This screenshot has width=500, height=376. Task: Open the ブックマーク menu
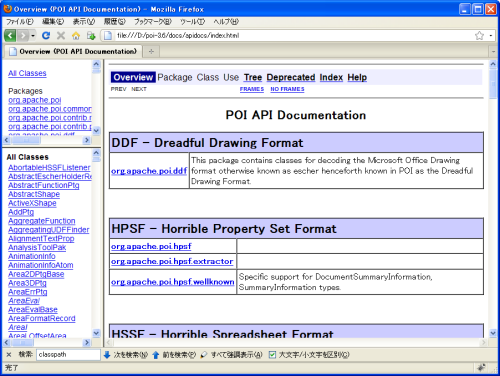click(x=153, y=22)
